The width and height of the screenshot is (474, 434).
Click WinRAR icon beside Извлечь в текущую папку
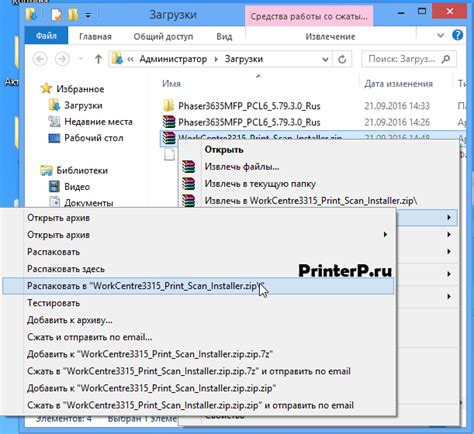tap(188, 183)
